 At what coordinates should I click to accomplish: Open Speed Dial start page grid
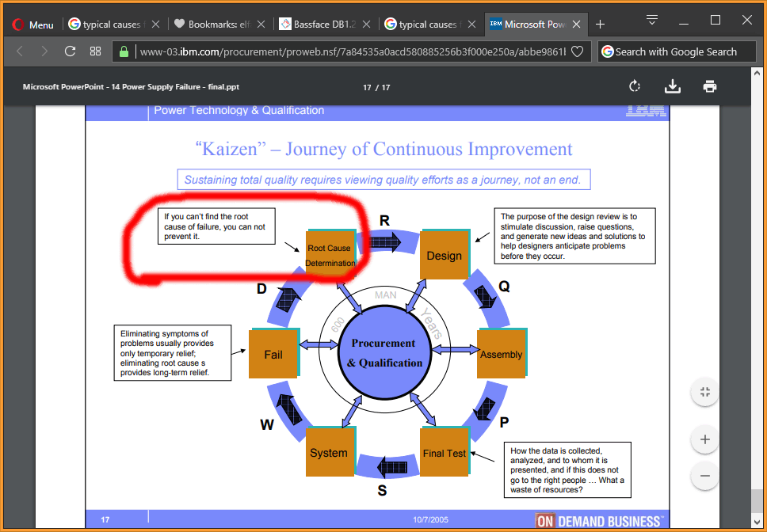[95, 51]
